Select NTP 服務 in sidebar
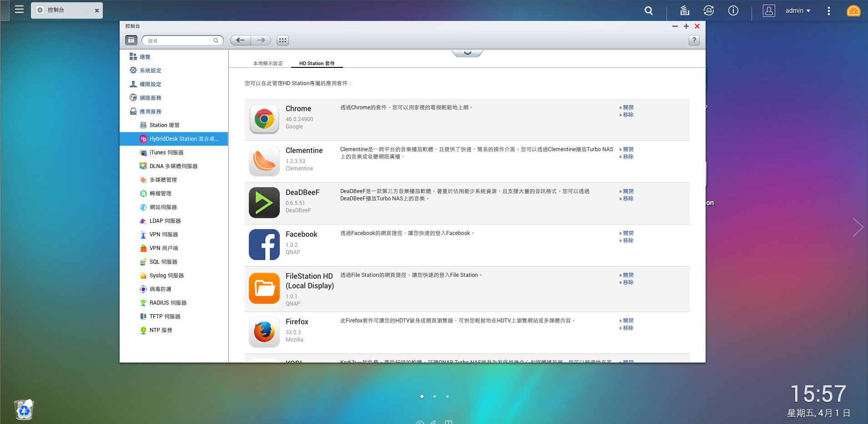868x424 pixels. (x=174, y=330)
